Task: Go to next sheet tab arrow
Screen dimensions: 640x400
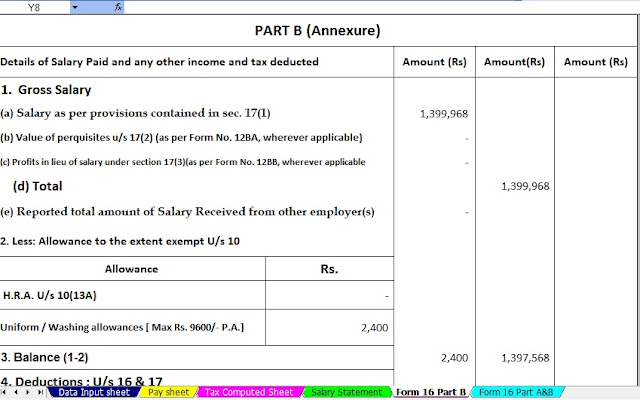Action: coord(28,392)
